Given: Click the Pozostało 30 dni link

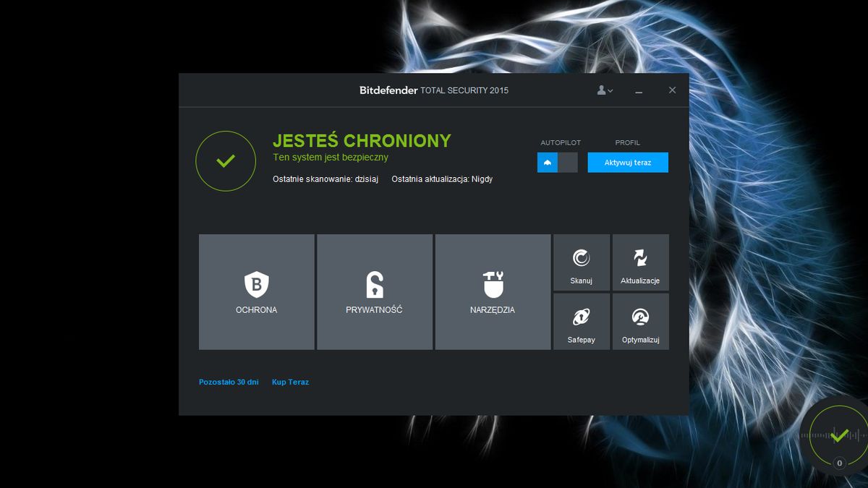Looking at the screenshot, I should pyautogui.click(x=229, y=382).
